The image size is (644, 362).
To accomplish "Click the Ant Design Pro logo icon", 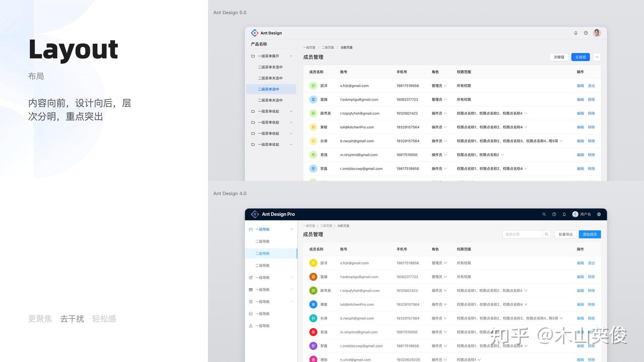I will [255, 214].
